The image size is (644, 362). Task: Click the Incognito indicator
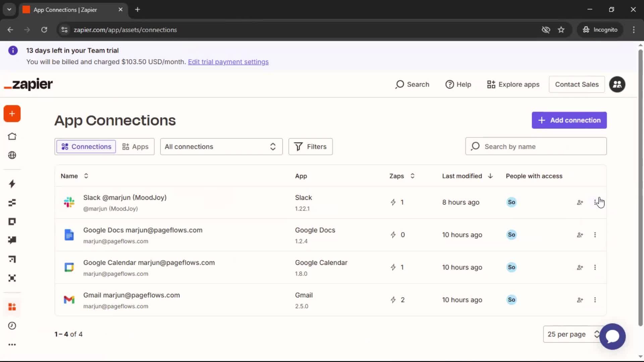pos(600,30)
